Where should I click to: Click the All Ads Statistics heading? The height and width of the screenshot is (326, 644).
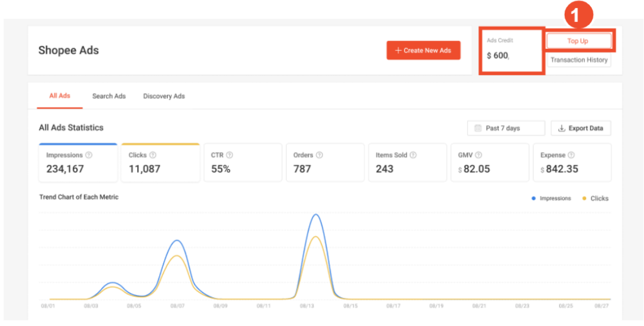[71, 128]
